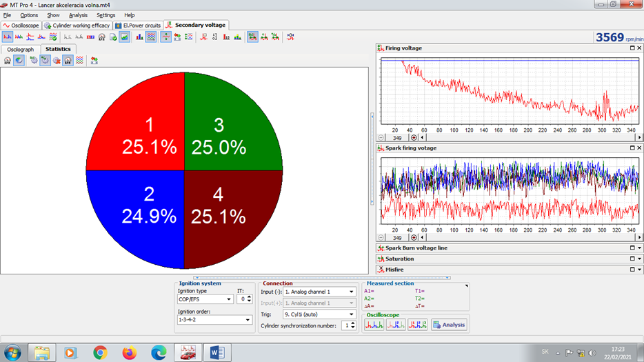Viewport: 644px width, 362px height.
Task: Increase Cylinder synchronization number with up arrow
Action: [354, 323]
